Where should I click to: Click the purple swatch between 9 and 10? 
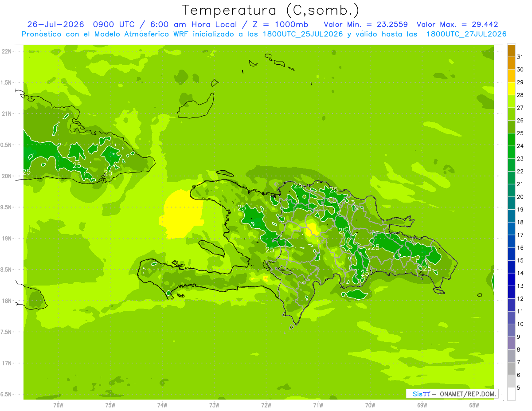pyautogui.click(x=511, y=331)
